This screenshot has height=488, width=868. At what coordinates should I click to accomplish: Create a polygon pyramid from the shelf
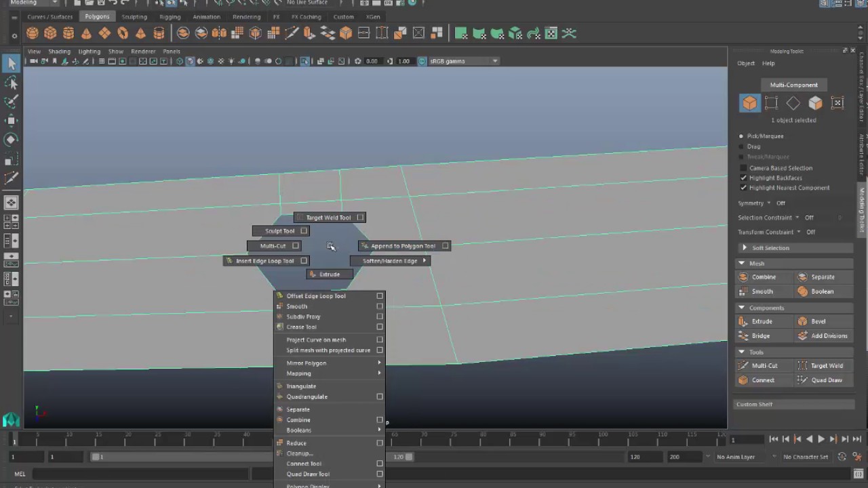tap(141, 33)
